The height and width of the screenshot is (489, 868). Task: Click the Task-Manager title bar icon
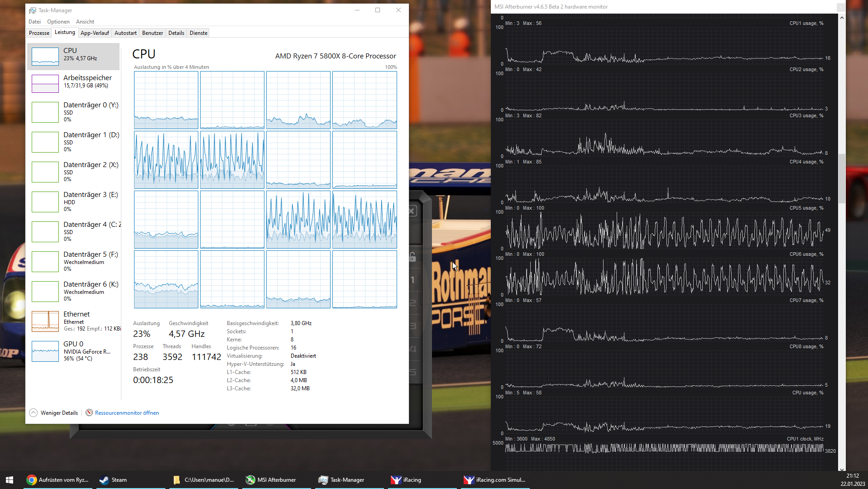click(32, 10)
